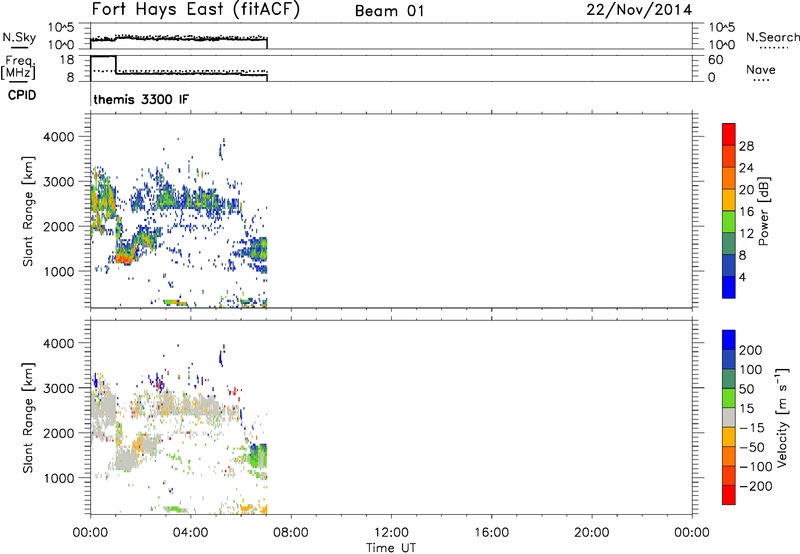Click the '50' label on Velocity colorbar
The image size is (800, 554).
746,389
